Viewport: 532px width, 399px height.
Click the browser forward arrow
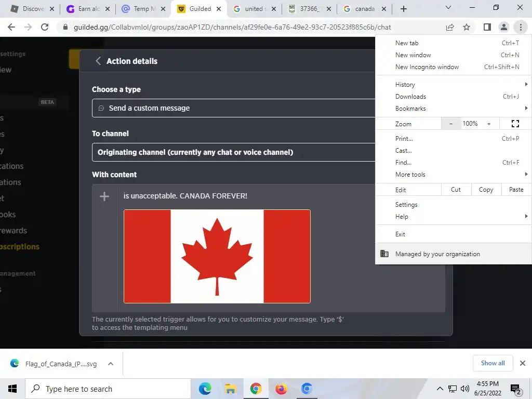click(28, 27)
